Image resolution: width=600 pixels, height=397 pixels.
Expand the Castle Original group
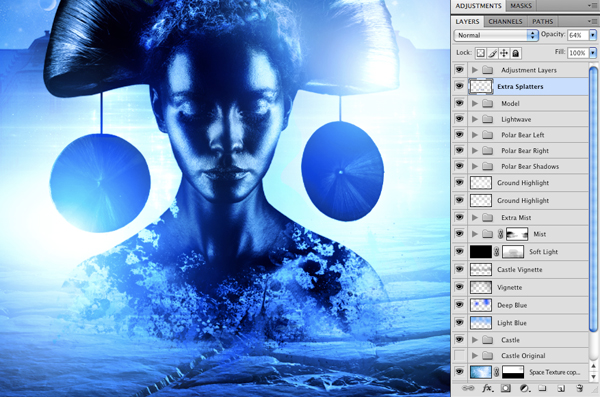coord(474,356)
